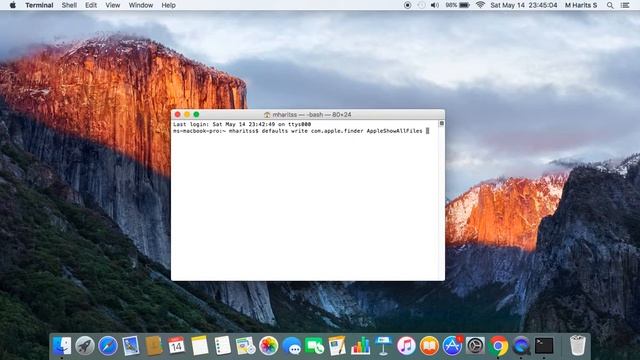Open FaceTime from the Dock
The width and height of the screenshot is (640, 360).
tap(314, 346)
